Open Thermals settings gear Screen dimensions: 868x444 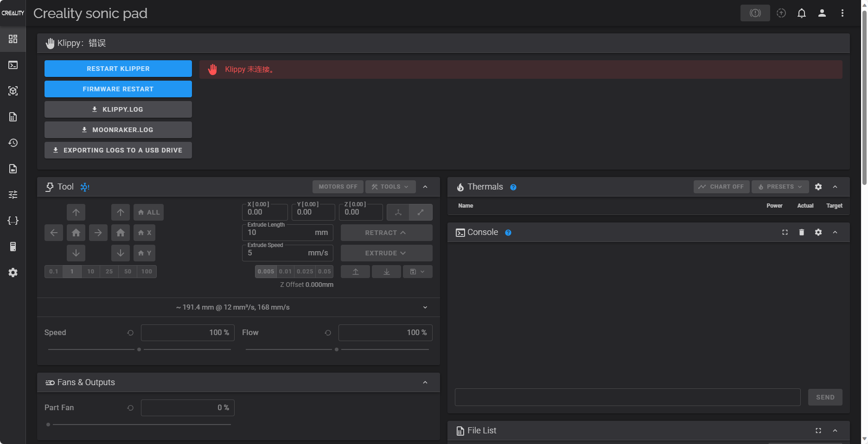(818, 187)
